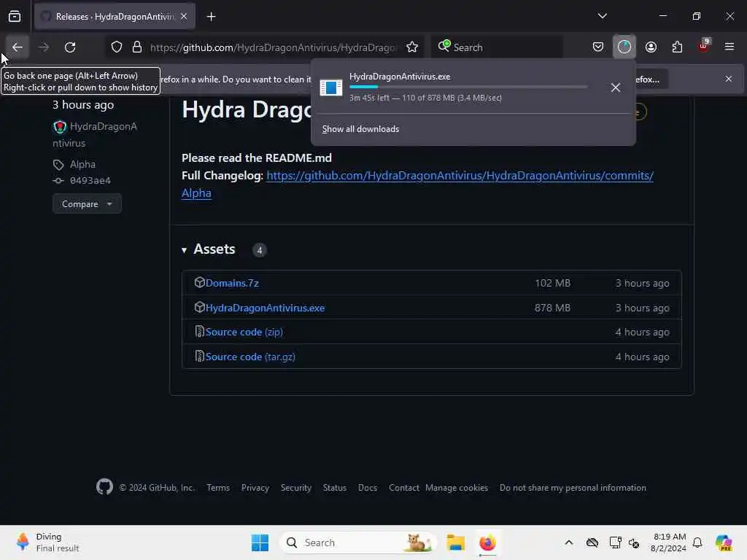This screenshot has height=560, width=747.
Task: Open the Extensions puzzle icon
Action: pyautogui.click(x=677, y=47)
